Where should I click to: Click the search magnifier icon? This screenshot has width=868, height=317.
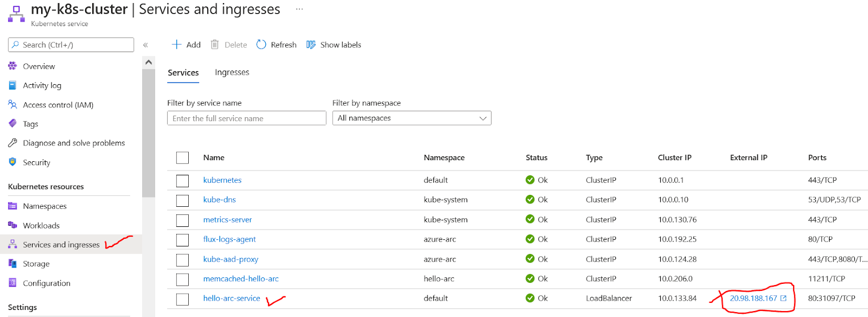(15, 45)
